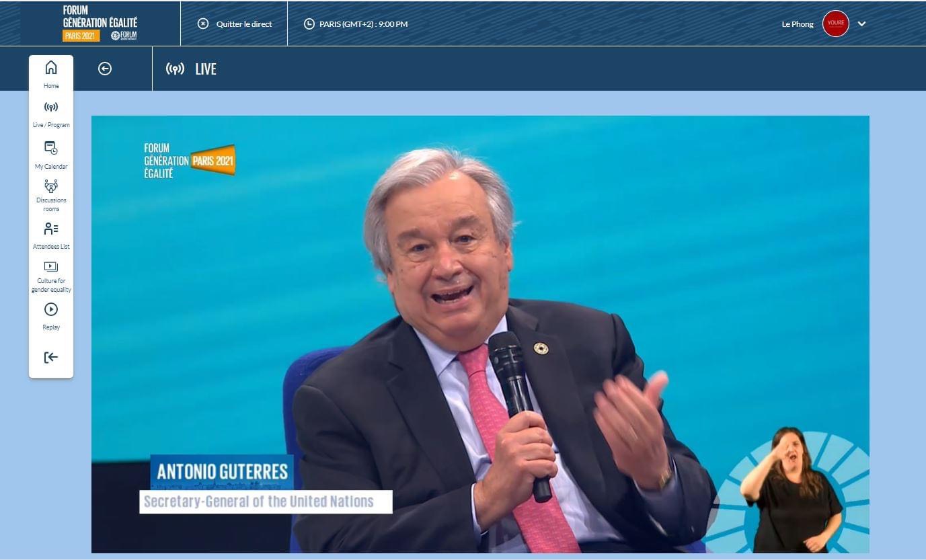Open the Attendees List icon
The image size is (926, 560).
(51, 229)
